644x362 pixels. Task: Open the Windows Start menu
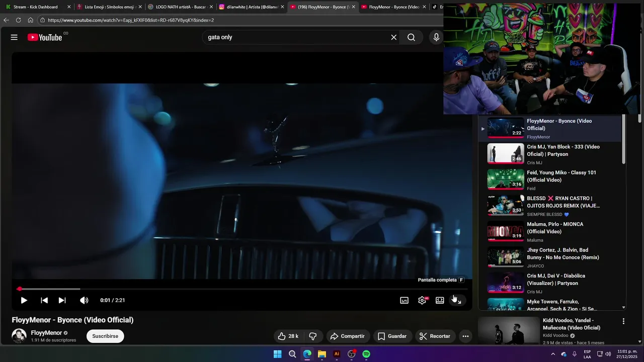tap(277, 354)
